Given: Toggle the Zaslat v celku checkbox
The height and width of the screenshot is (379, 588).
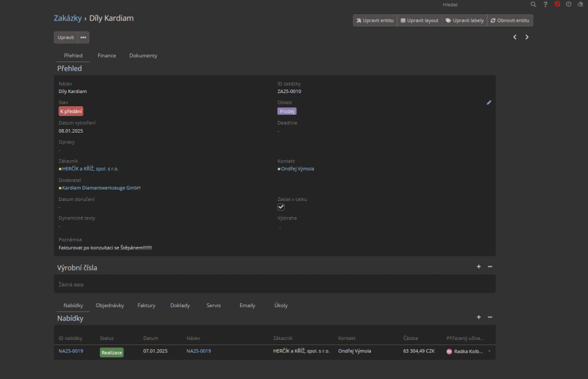Looking at the screenshot, I should coord(281,207).
